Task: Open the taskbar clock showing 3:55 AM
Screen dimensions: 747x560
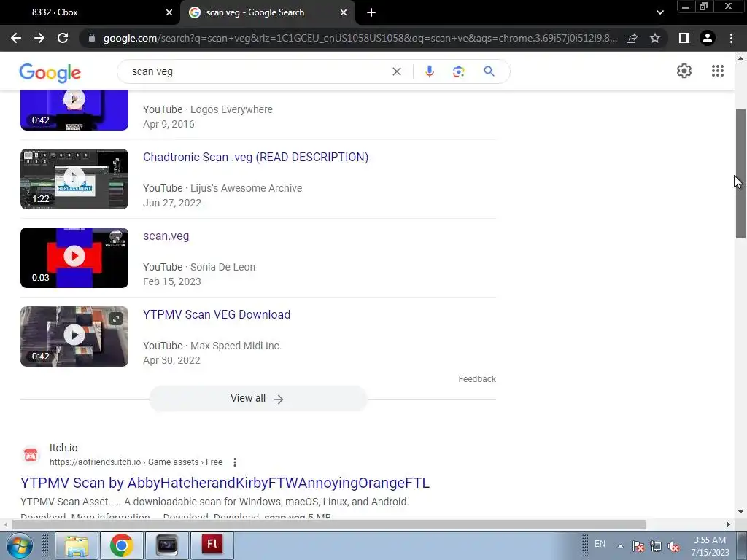Action: [710, 546]
